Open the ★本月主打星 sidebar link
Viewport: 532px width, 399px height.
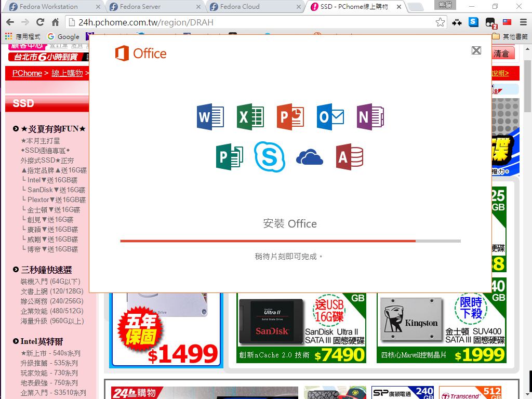coord(41,141)
